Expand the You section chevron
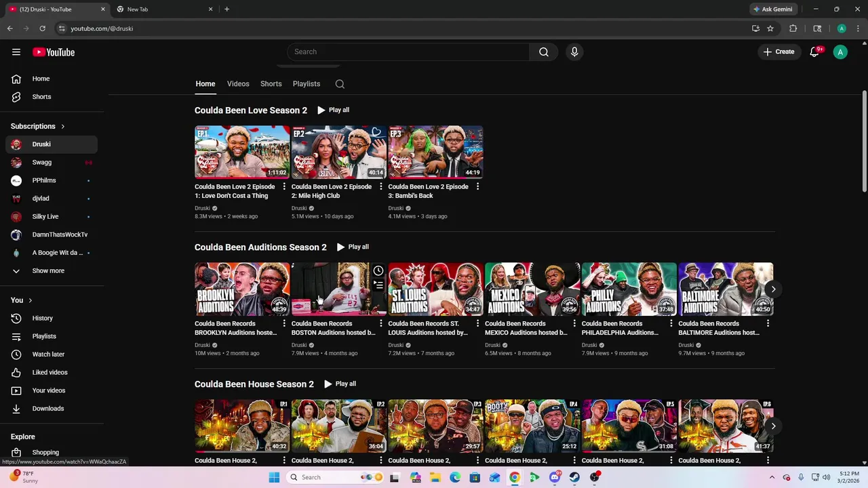 tap(30, 300)
